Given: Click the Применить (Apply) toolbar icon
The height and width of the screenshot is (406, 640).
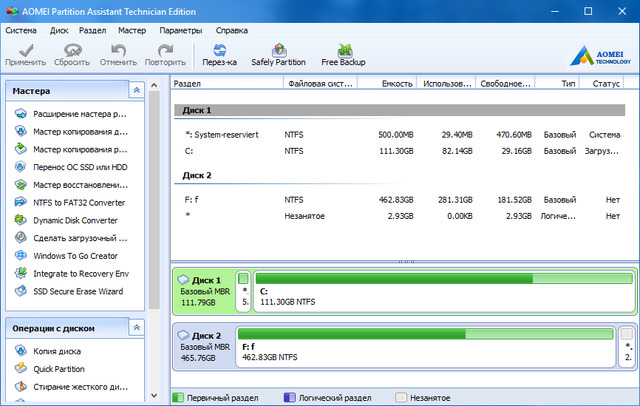Looking at the screenshot, I should tap(27, 53).
